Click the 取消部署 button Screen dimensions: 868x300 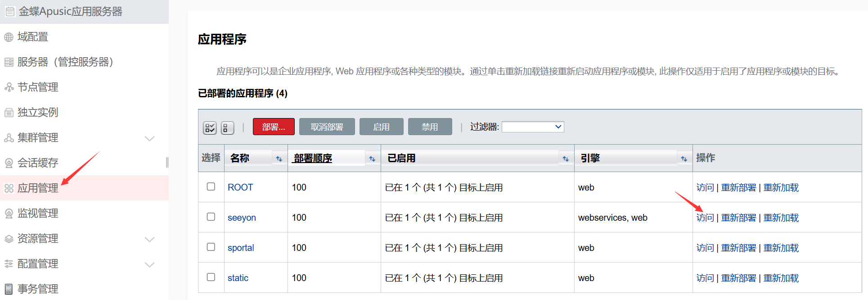point(327,127)
